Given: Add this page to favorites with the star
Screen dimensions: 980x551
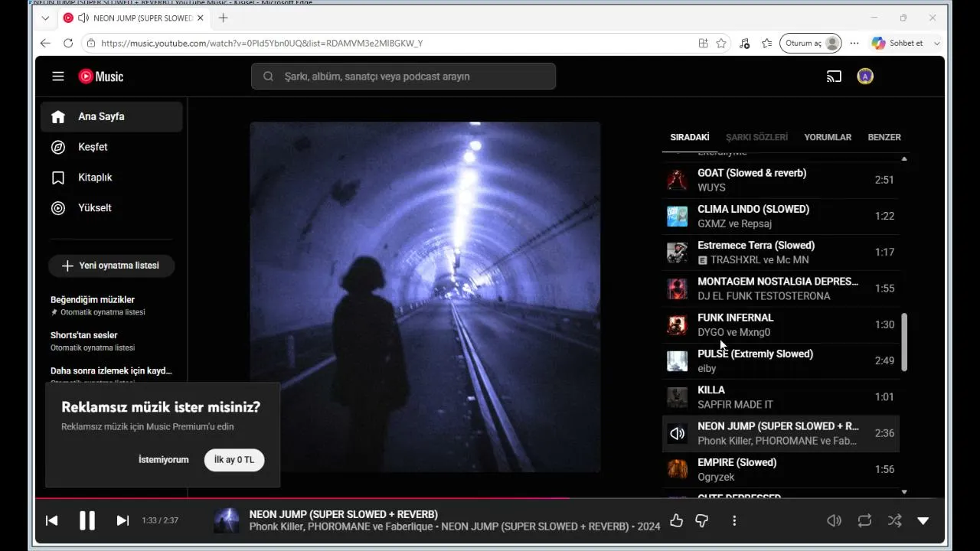Looking at the screenshot, I should 721,44.
